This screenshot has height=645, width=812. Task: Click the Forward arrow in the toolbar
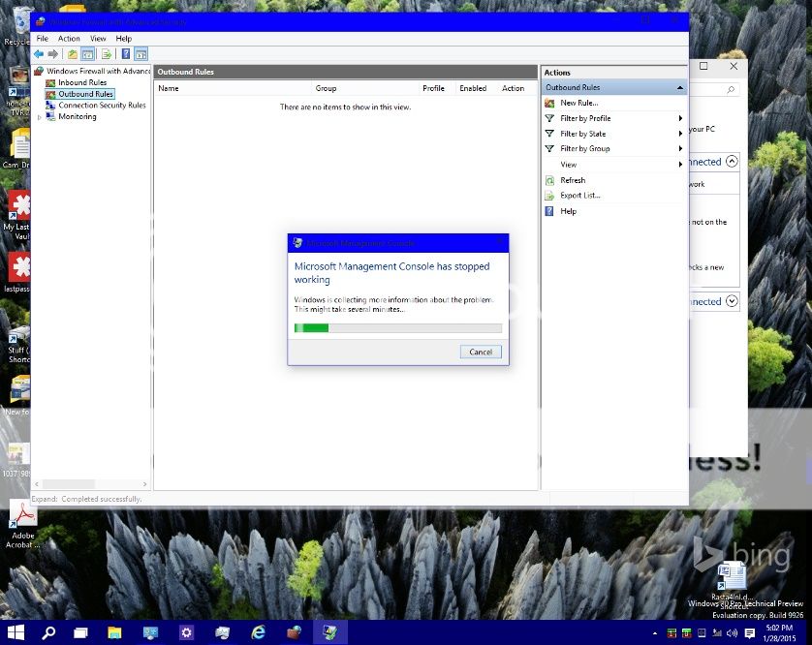[53, 54]
